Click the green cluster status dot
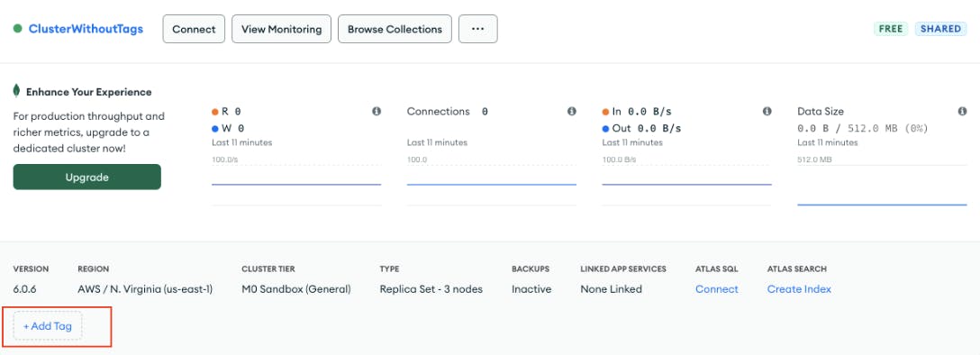 coord(17,29)
